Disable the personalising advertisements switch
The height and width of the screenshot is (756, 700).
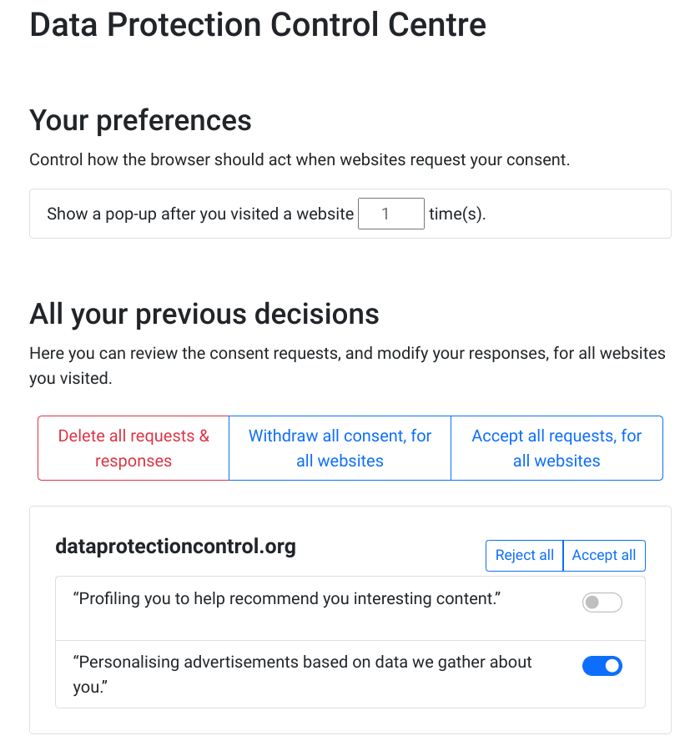point(602,665)
